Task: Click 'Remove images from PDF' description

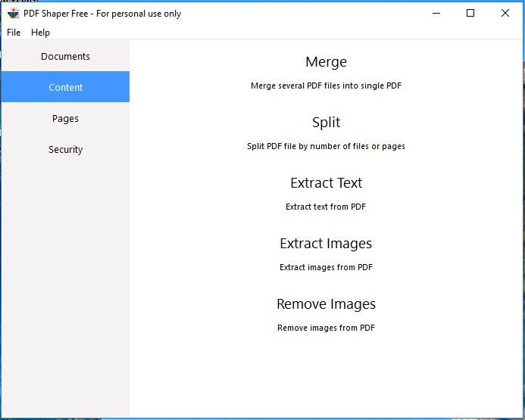Action: click(326, 328)
